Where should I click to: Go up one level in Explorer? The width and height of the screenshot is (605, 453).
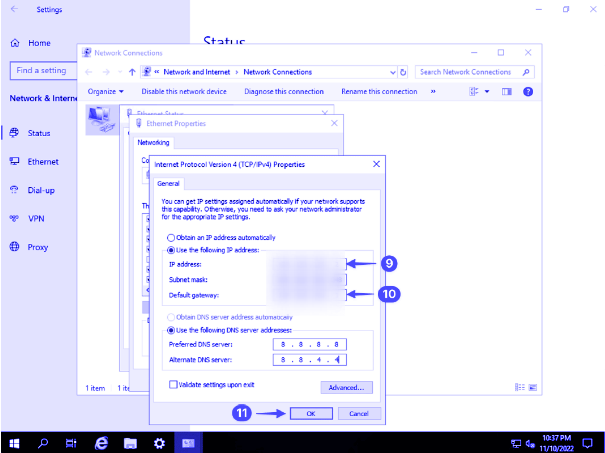[x=132, y=72]
